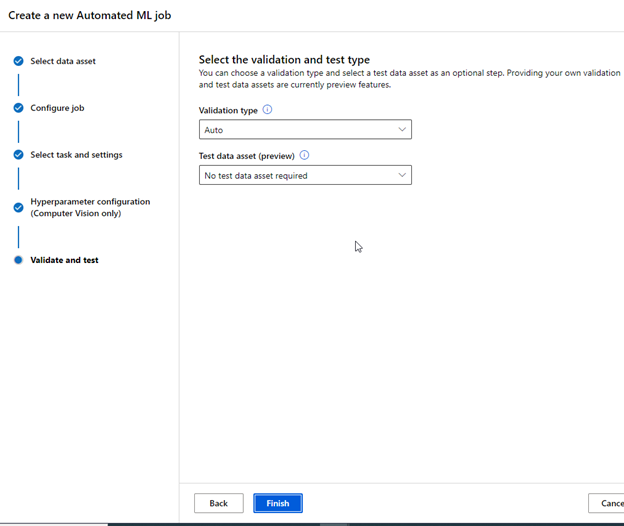Open the Validation type info tooltip icon

coord(267,110)
